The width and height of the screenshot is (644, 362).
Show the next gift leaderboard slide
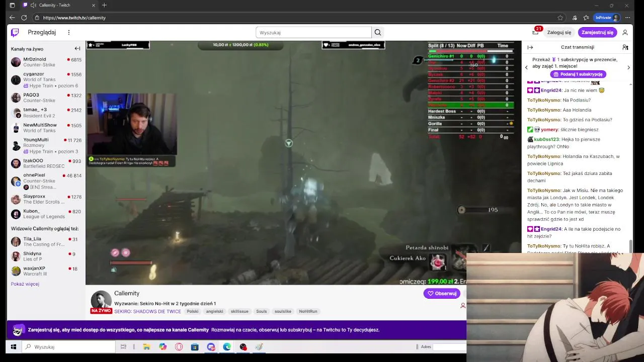(628, 67)
